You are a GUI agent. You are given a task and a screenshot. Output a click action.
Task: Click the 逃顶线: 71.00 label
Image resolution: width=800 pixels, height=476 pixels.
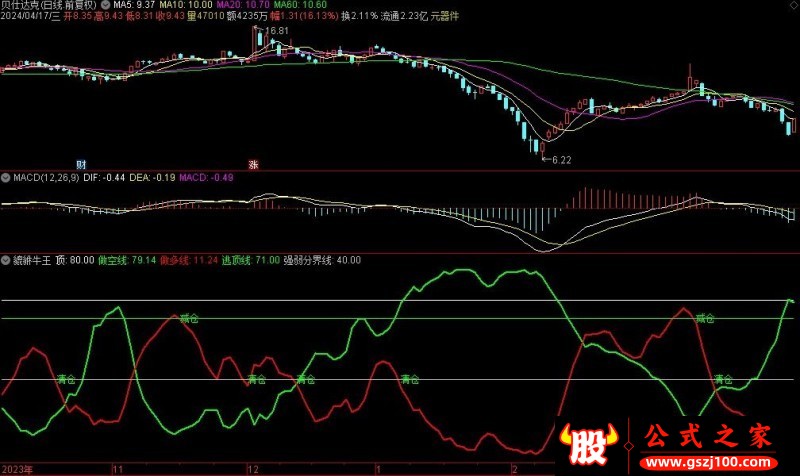[x=251, y=260]
